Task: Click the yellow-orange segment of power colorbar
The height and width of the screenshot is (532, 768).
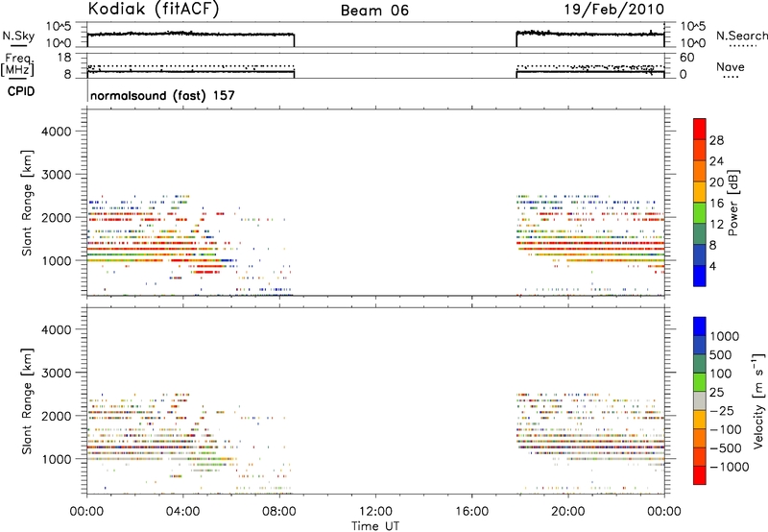Action: pos(700,192)
